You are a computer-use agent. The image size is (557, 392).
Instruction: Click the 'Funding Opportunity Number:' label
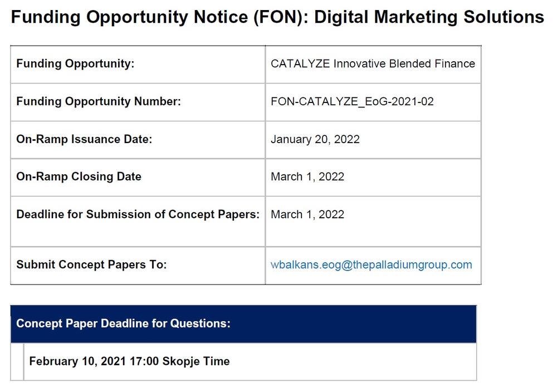(x=99, y=102)
